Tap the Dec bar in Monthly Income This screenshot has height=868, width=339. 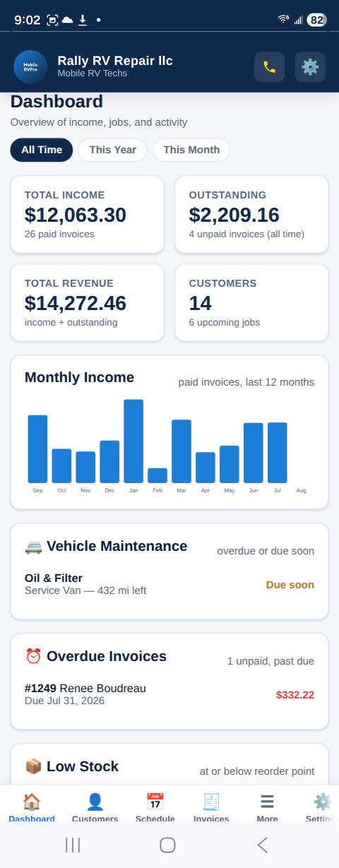(109, 462)
